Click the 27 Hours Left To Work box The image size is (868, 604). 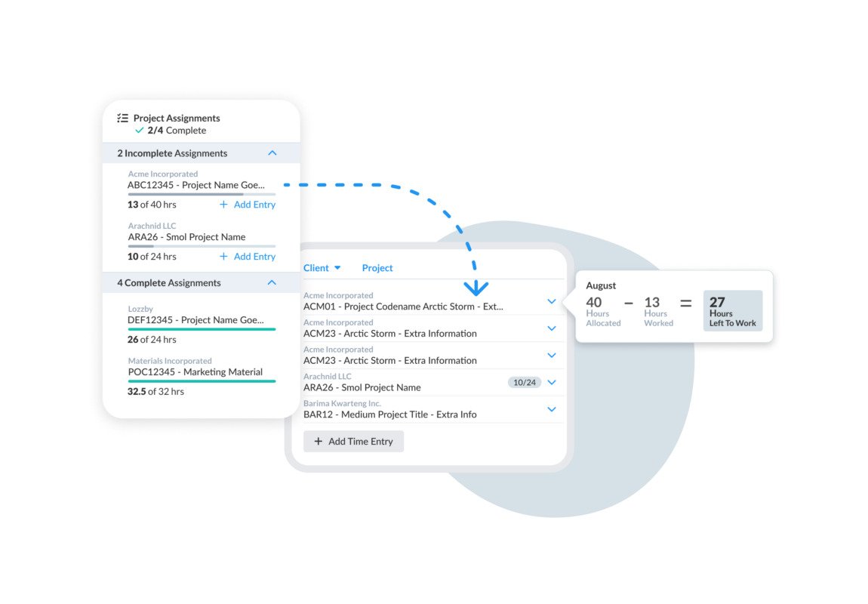tap(732, 311)
